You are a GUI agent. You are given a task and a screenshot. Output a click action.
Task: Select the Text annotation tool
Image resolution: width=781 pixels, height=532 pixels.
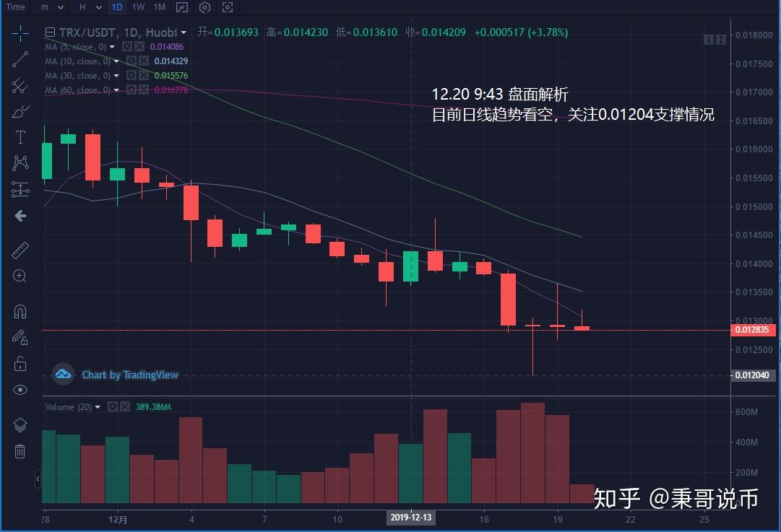click(x=20, y=137)
